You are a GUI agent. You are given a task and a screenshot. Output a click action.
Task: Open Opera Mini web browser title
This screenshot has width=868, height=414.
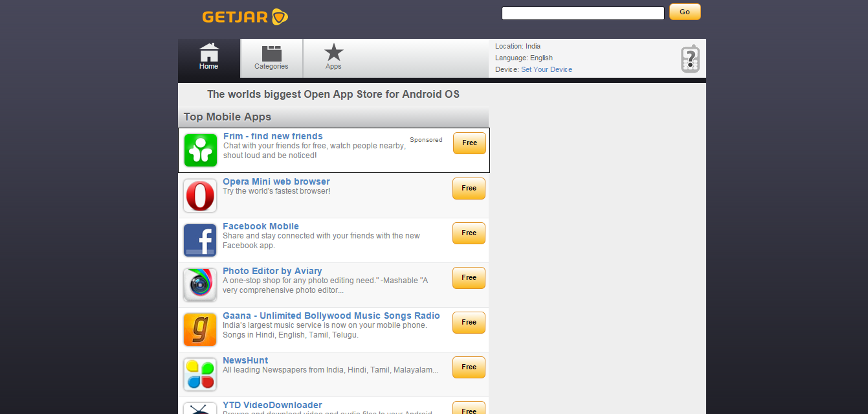pos(276,181)
